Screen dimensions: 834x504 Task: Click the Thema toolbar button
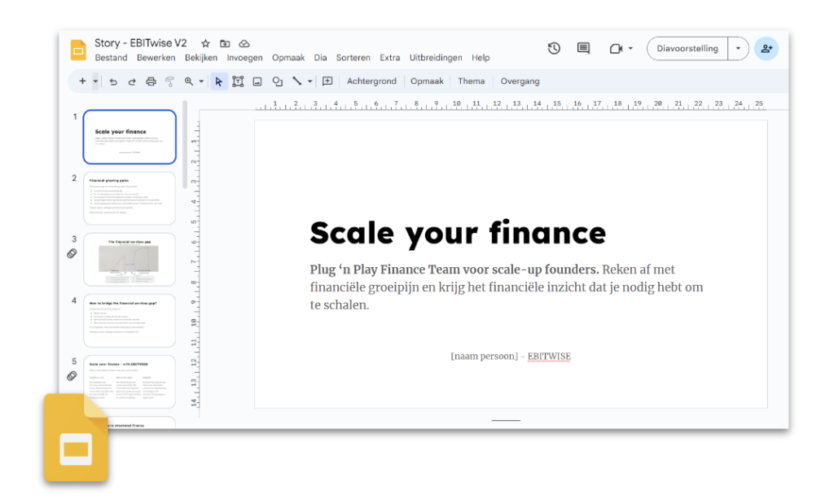(472, 81)
